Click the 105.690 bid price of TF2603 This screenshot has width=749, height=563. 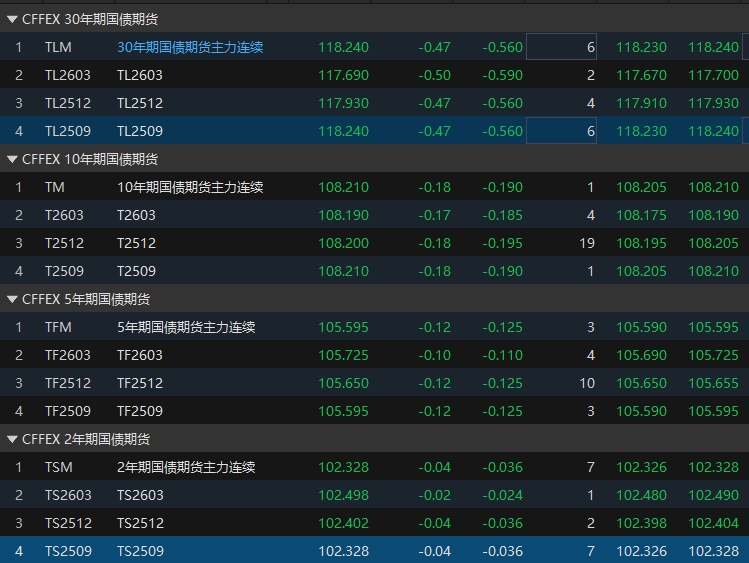click(641, 355)
